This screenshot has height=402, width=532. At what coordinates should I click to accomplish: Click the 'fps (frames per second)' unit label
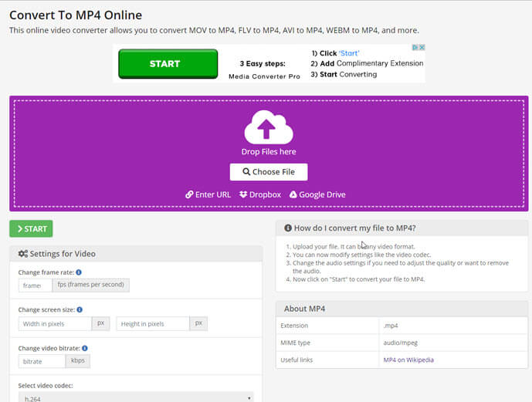90,285
